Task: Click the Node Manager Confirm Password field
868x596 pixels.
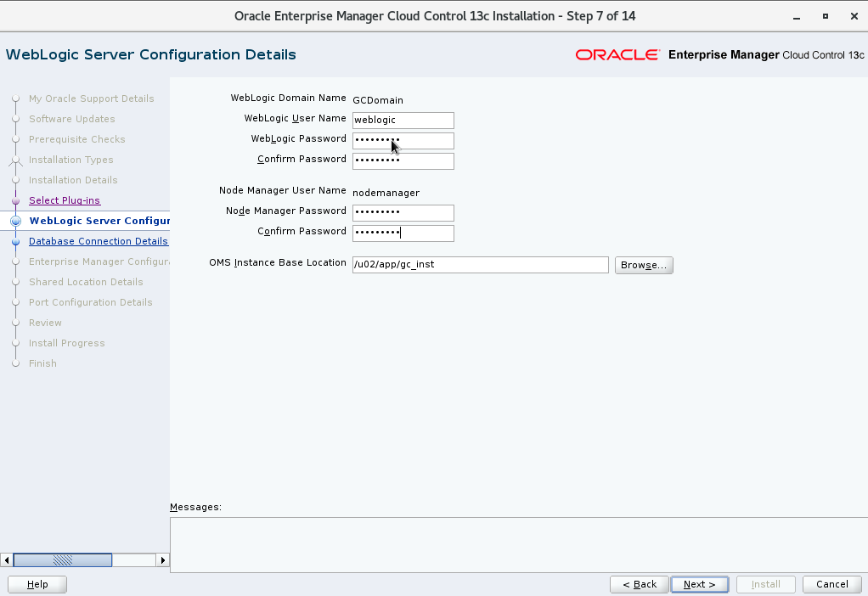Action: 403,233
